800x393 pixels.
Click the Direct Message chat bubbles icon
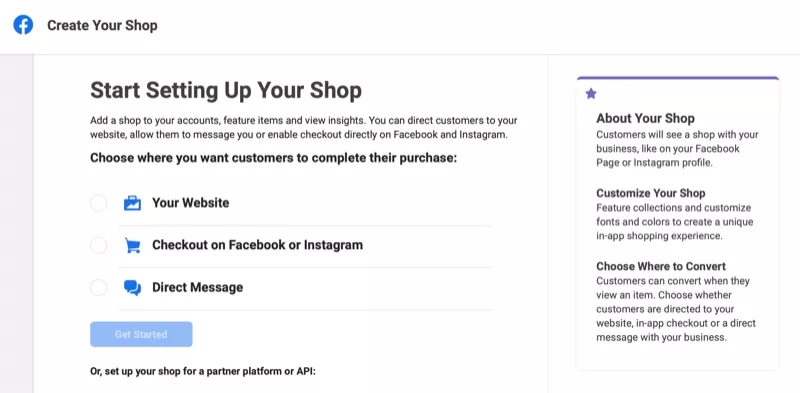point(132,287)
